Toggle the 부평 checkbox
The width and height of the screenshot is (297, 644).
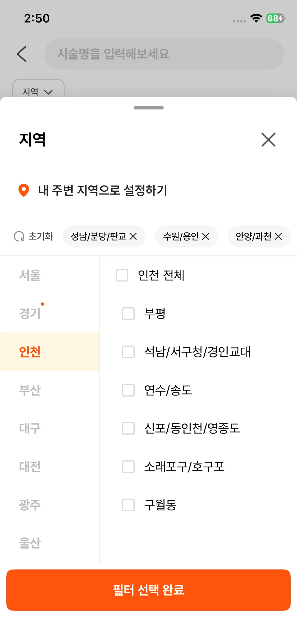128,314
